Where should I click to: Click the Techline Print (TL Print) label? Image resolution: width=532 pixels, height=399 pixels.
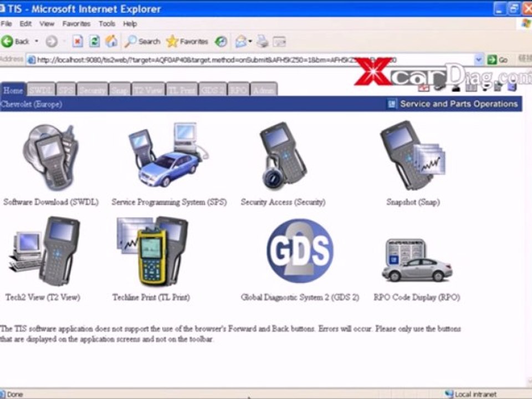click(151, 297)
